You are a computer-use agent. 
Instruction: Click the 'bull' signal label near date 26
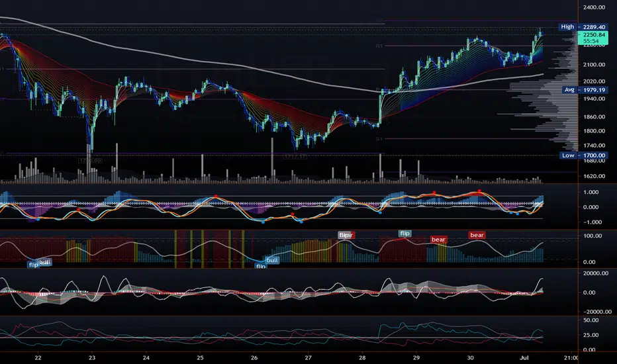pos(272,260)
